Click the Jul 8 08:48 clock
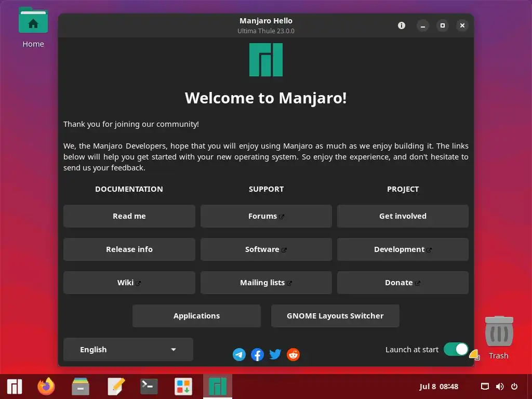This screenshot has width=532, height=399. coord(438,387)
